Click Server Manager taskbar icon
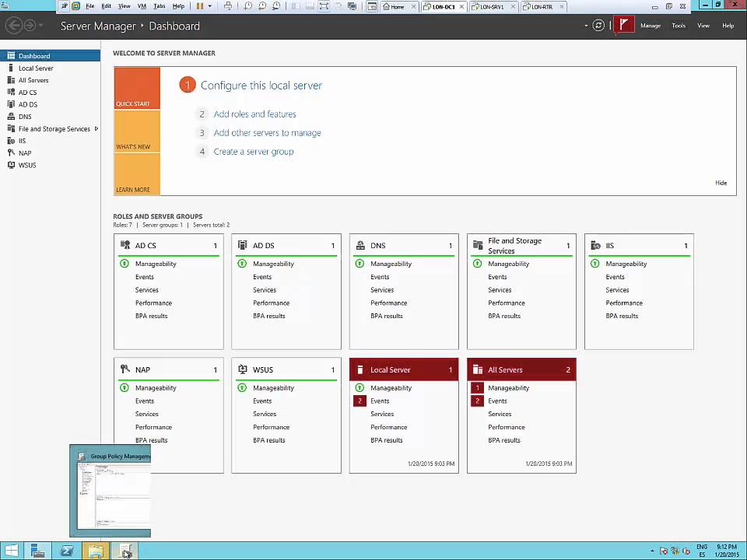The image size is (747, 560). (37, 551)
